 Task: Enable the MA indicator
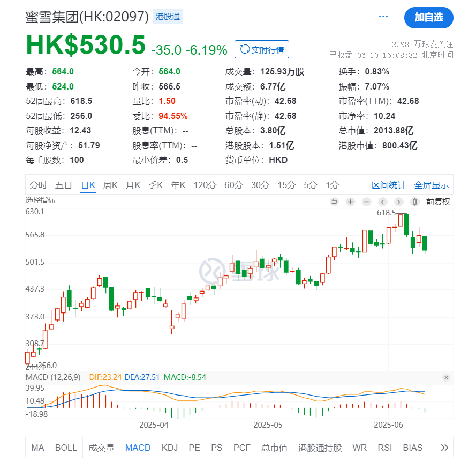37,448
